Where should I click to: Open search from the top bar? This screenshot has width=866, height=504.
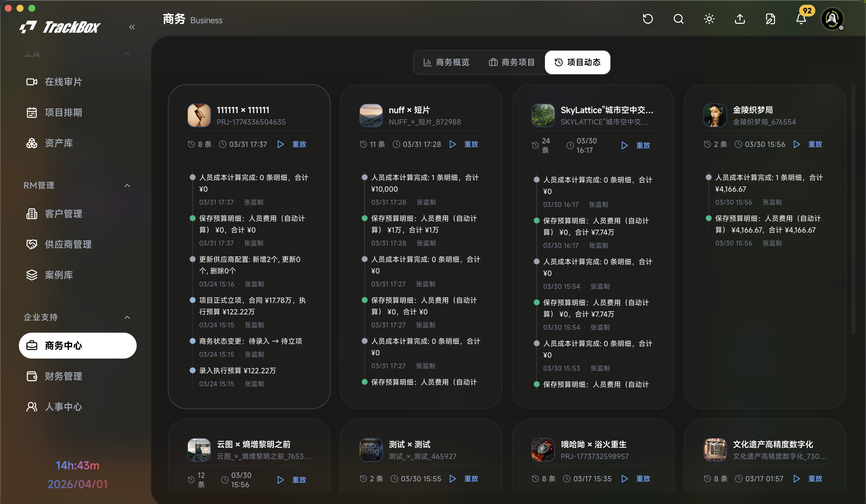click(x=678, y=19)
